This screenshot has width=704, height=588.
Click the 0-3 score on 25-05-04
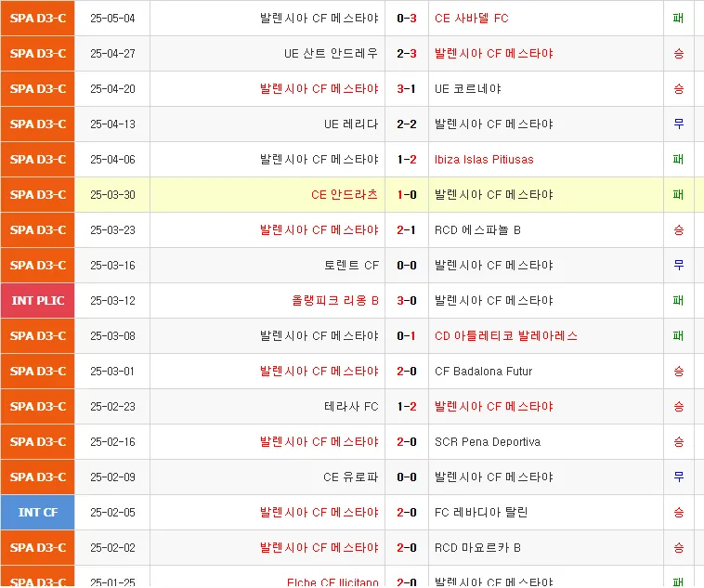pyautogui.click(x=406, y=19)
